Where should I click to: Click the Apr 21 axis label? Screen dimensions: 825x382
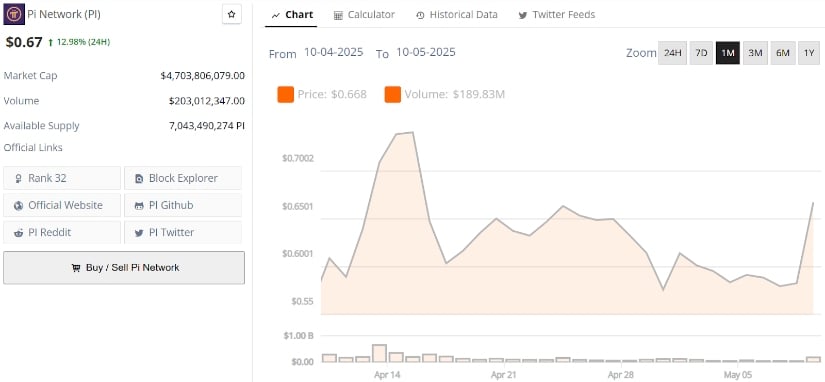click(x=504, y=375)
